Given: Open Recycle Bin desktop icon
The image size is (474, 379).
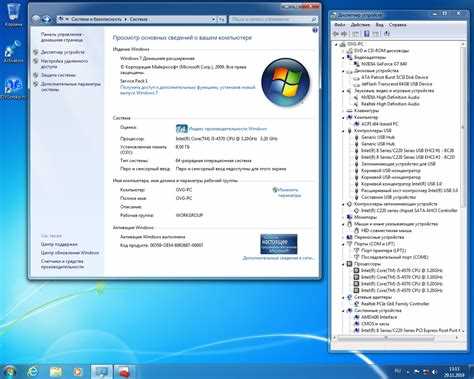Looking at the screenshot, I should click(x=13, y=15).
